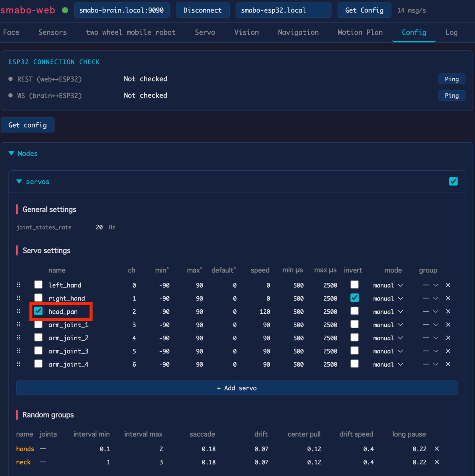Remove the neck random group
475x476 pixels.
coord(437,462)
